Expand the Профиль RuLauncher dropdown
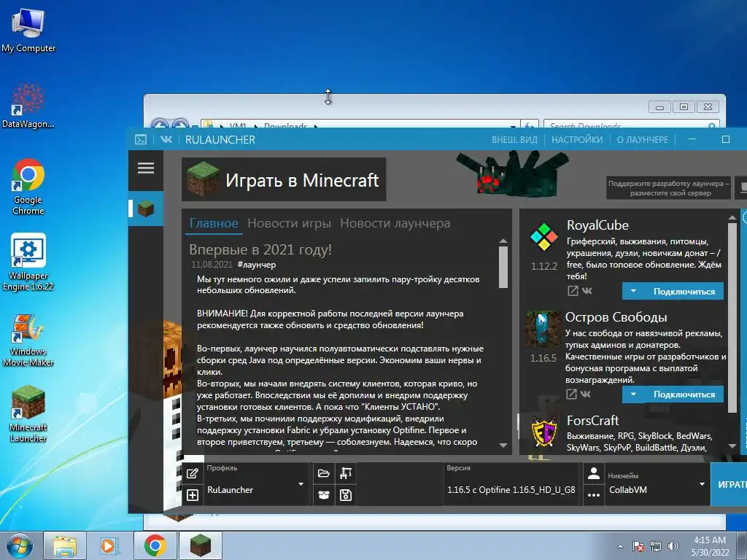The height and width of the screenshot is (560, 747). pos(301,484)
